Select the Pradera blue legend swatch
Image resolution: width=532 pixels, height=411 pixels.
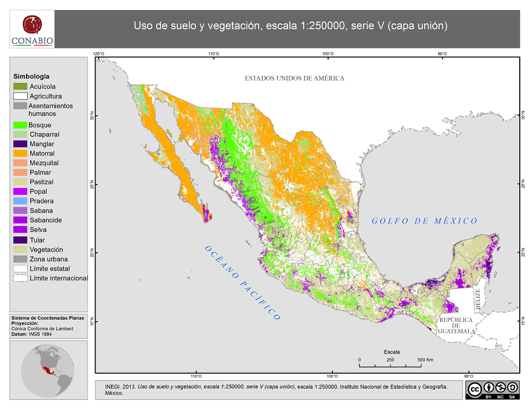(x=20, y=201)
